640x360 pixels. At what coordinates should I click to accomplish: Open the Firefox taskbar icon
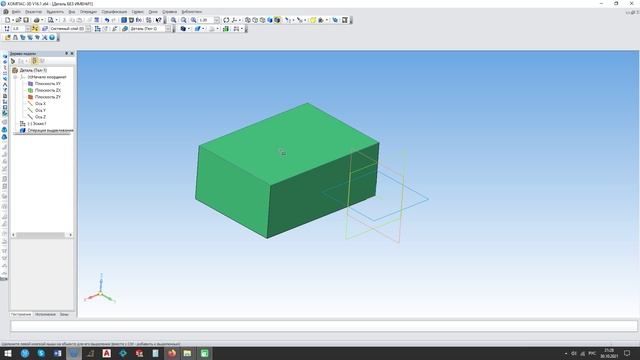click(172, 353)
